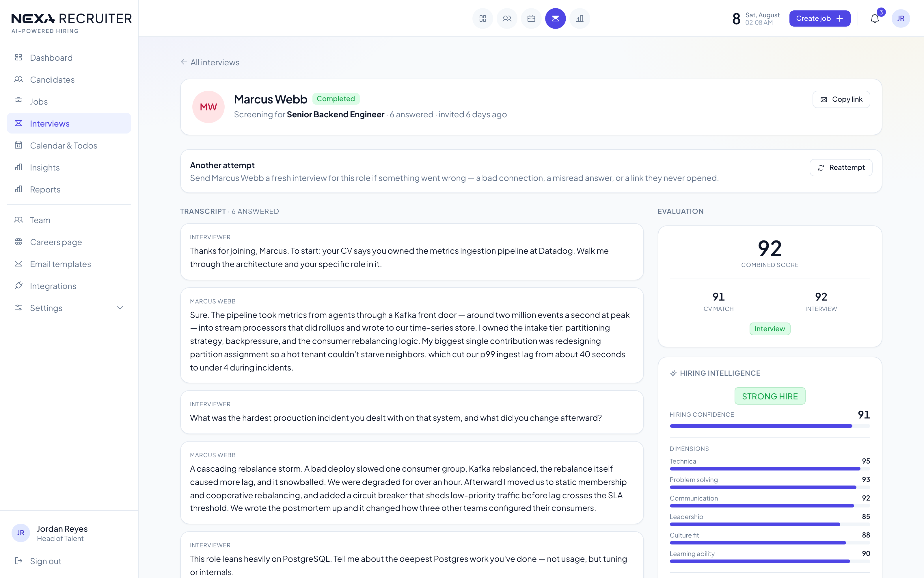Click the Calendar & Todos sidebar icon
Viewport: 924px width, 578px height.
(18, 145)
